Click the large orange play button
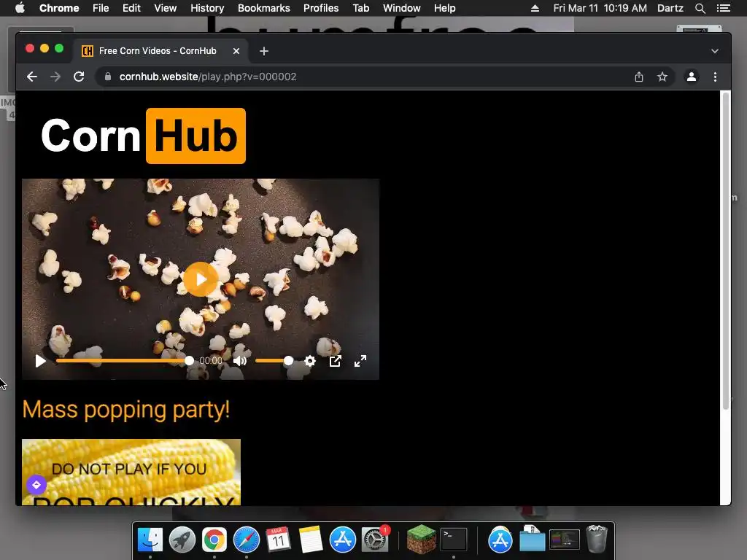 (x=201, y=279)
